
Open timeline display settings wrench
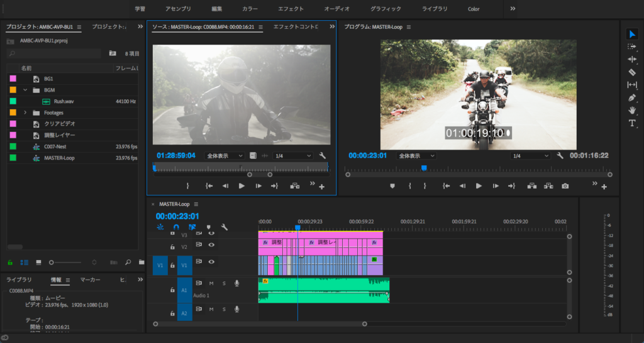224,227
